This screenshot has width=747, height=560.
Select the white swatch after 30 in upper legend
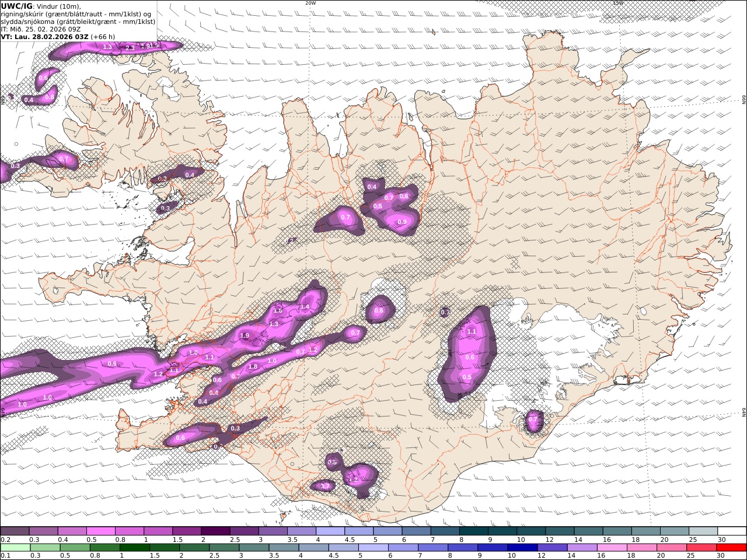tap(732, 531)
